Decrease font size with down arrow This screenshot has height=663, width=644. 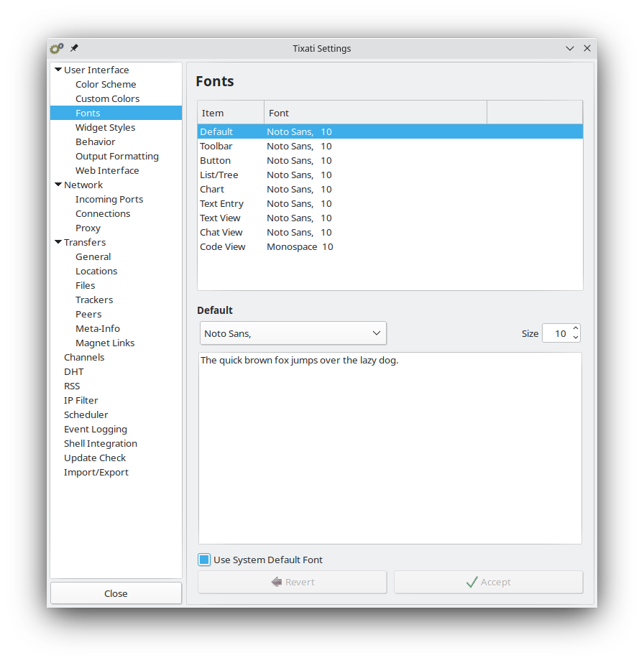pos(576,338)
